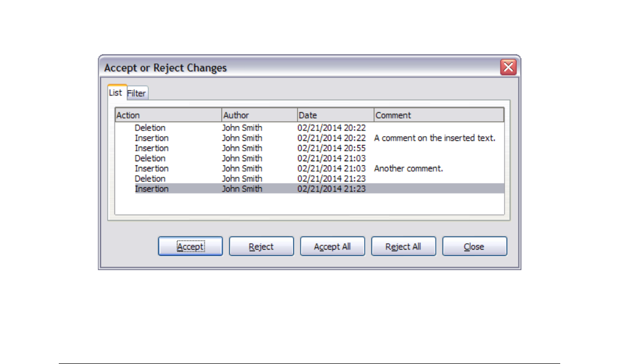
Task: Click 'A comment on the inserted text.'
Action: [435, 138]
